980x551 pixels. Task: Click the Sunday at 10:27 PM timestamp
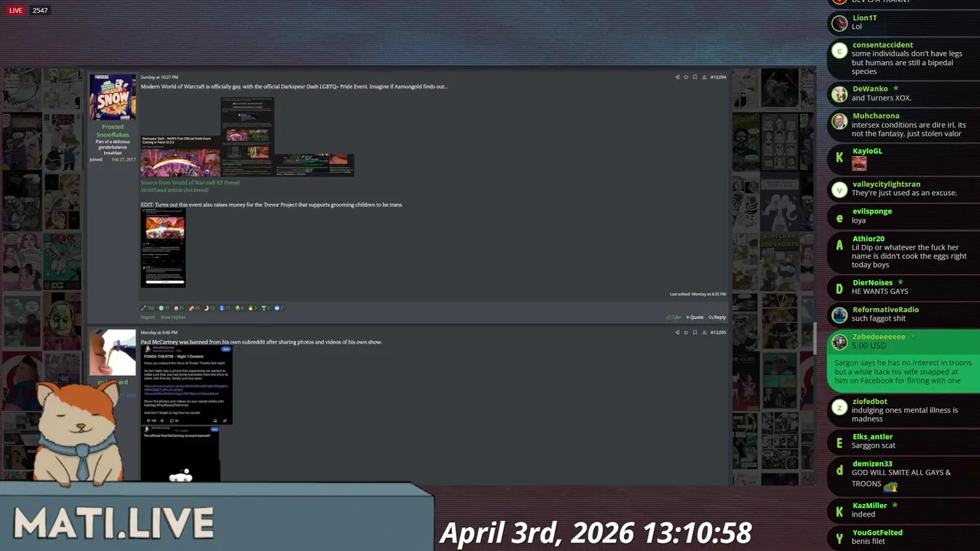pyautogui.click(x=159, y=77)
